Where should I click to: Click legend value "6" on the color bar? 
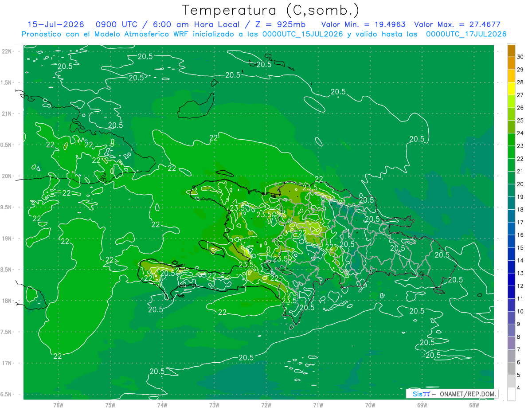pos(519,362)
